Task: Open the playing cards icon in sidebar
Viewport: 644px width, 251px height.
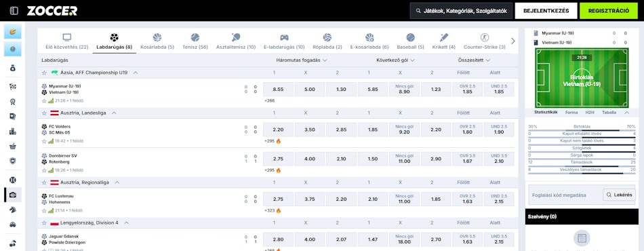Action: point(13,116)
